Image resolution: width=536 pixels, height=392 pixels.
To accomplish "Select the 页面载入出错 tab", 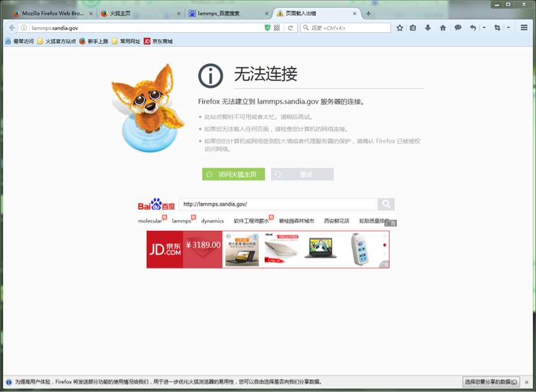I will (316, 14).
